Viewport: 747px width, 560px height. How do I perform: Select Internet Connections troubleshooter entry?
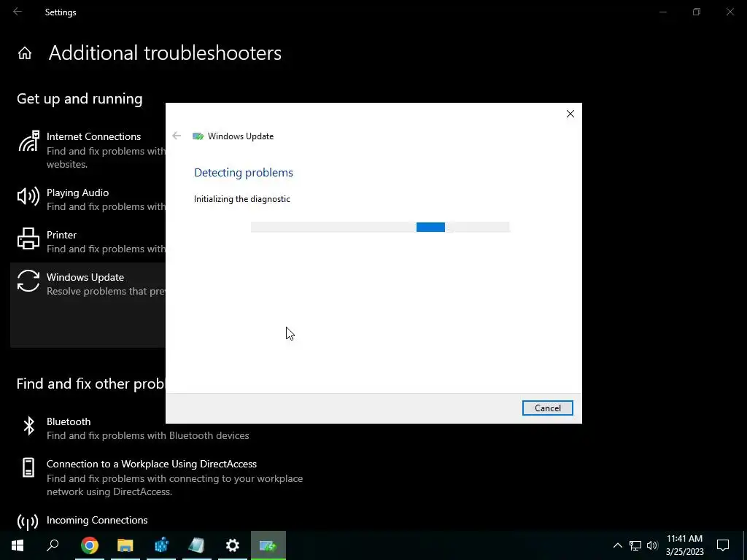pos(88,150)
